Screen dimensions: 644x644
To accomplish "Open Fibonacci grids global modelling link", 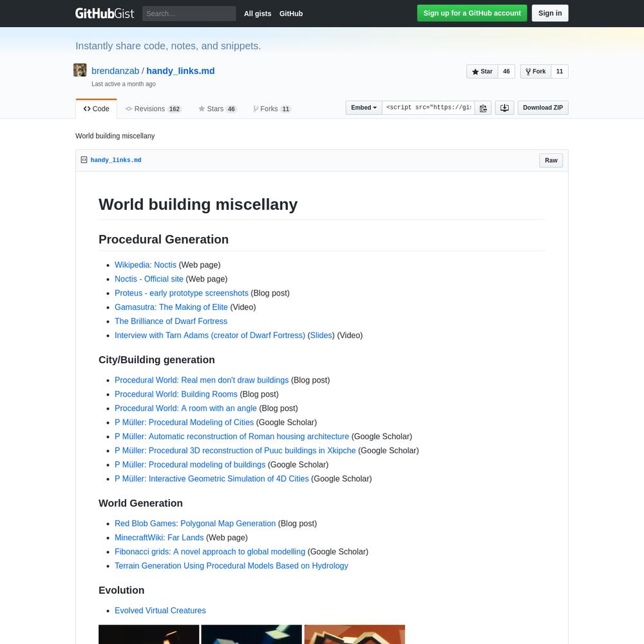I will [210, 552].
